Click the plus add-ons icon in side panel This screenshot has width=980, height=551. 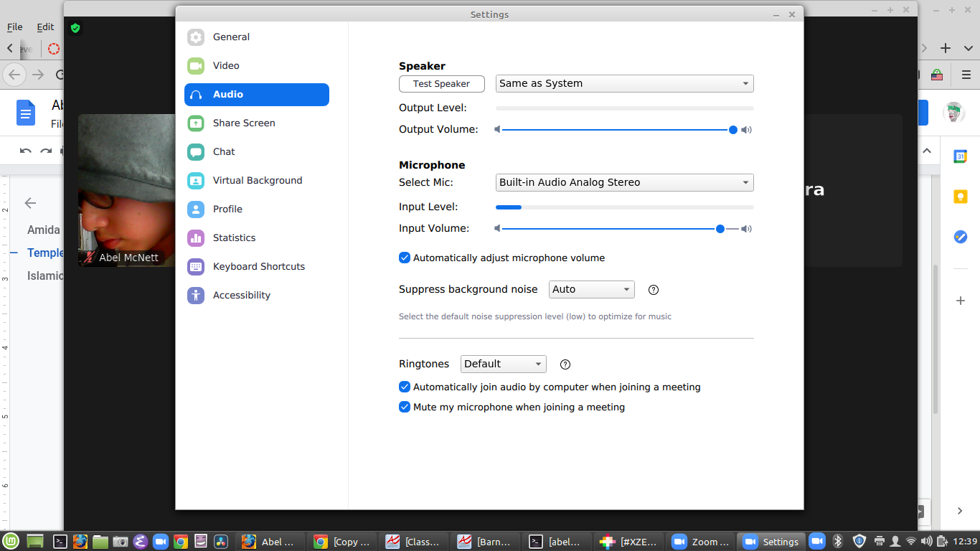[961, 301]
